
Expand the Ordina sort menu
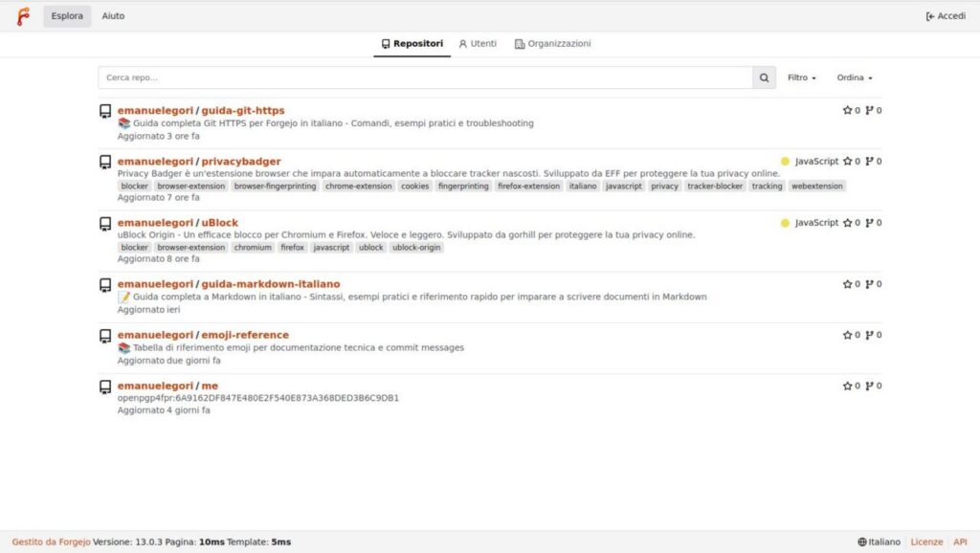(x=854, y=77)
